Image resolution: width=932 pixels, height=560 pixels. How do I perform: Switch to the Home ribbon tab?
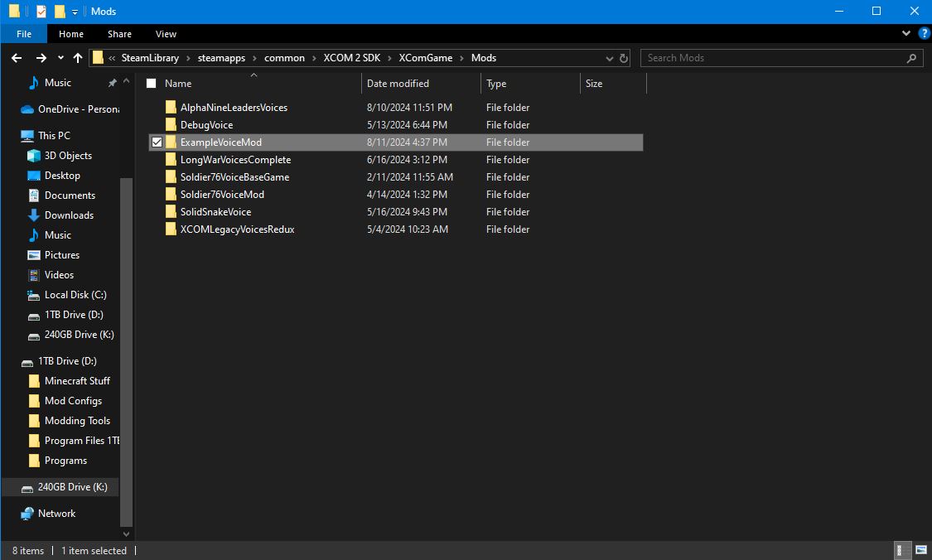(x=71, y=34)
